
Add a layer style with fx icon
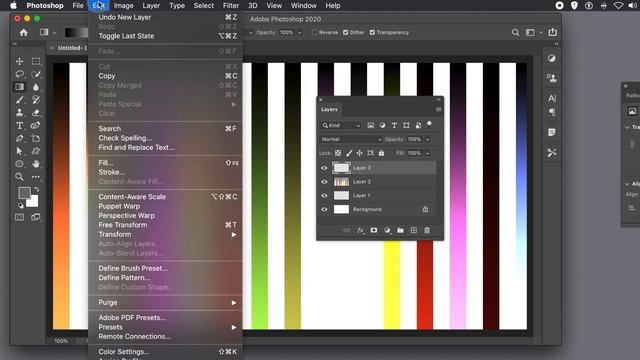click(x=360, y=230)
